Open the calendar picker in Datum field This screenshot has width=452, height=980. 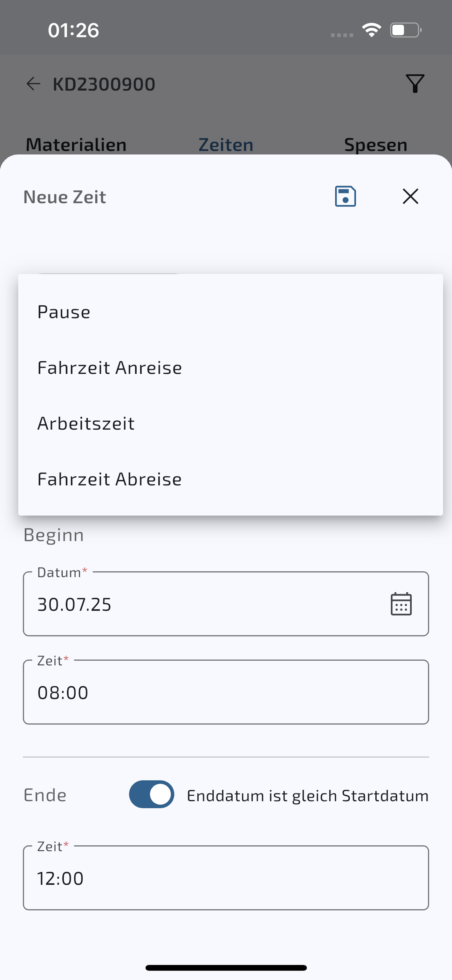click(x=401, y=604)
